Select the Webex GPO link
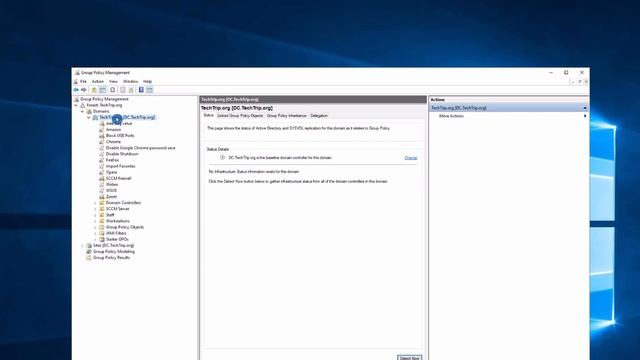This screenshot has height=360, width=640. coord(112,184)
